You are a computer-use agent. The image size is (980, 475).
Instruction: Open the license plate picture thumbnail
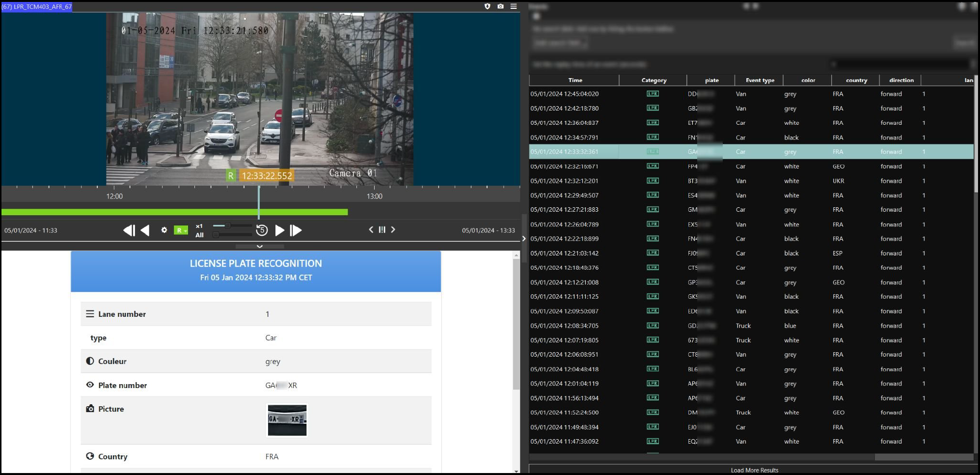pos(287,420)
